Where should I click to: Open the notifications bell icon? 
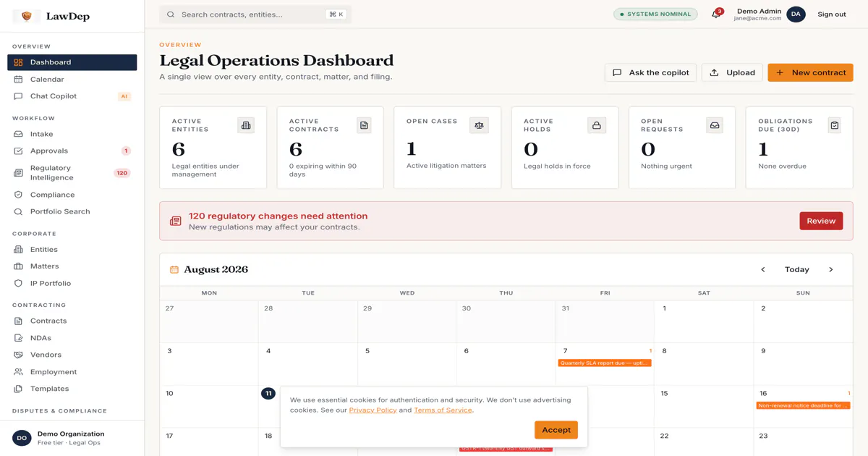(716, 14)
